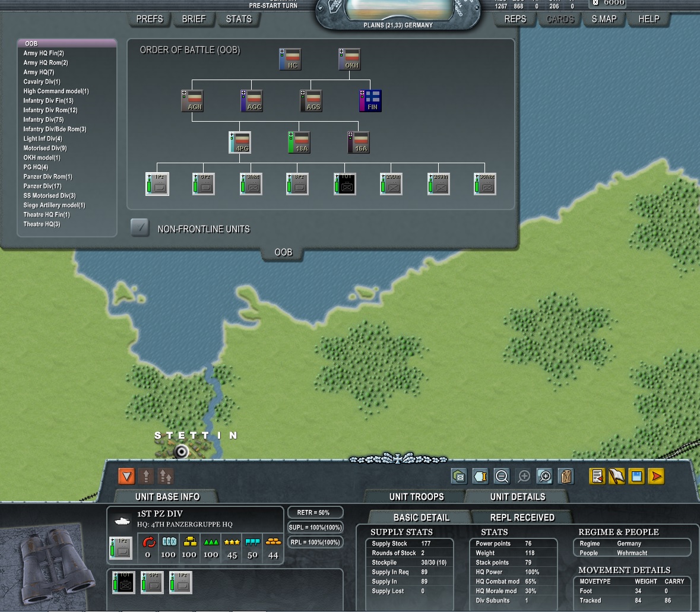Click the green hexagon unit-display icon
700x612 pixels.
click(459, 476)
